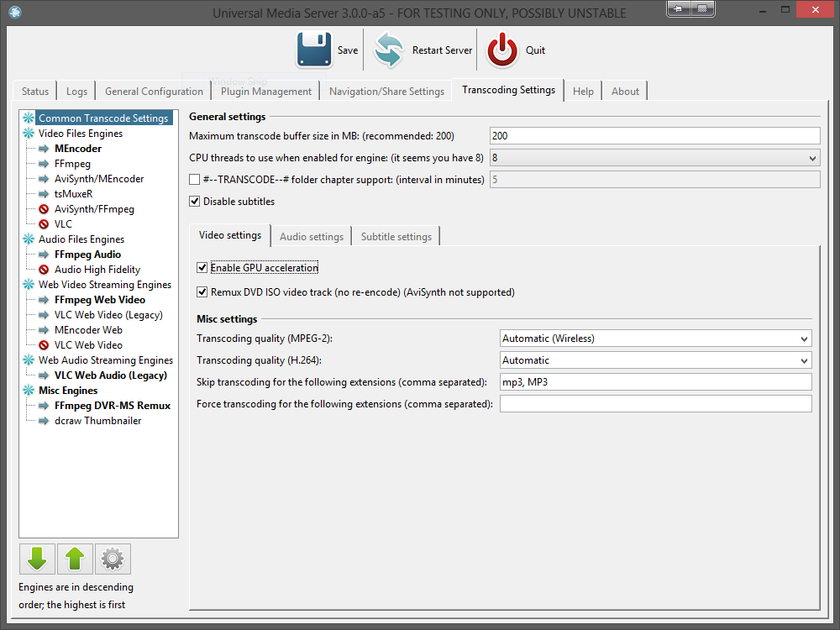Click the Universal Media Server title bar icon

(15, 12)
